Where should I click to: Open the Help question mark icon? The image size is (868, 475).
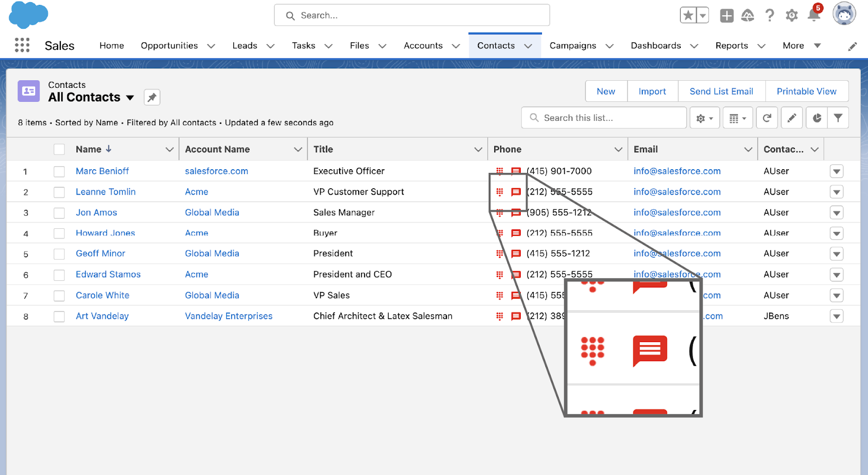769,15
